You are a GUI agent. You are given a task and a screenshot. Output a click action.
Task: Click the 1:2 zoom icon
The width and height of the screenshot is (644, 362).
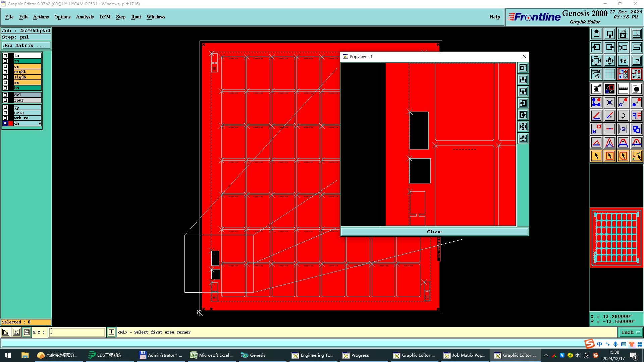[623, 61]
